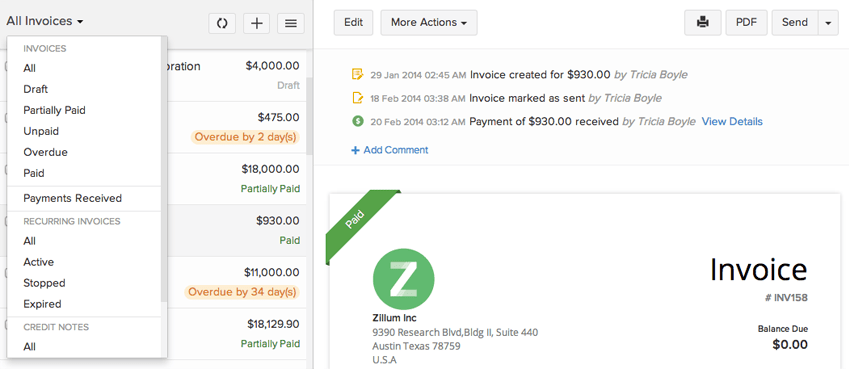
Task: Open the Send options arrow
Action: coord(828,23)
